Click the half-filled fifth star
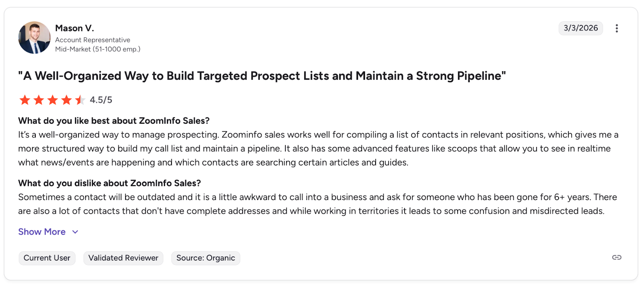Image resolution: width=644 pixels, height=285 pixels. pos(80,100)
